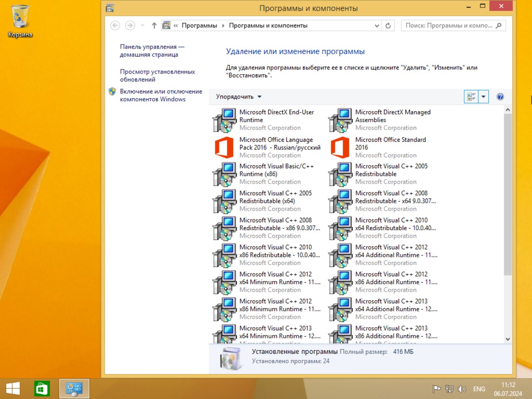Expand the Программы breadcrumb chevron
Screen dimensions: 532x399
coord(223,25)
